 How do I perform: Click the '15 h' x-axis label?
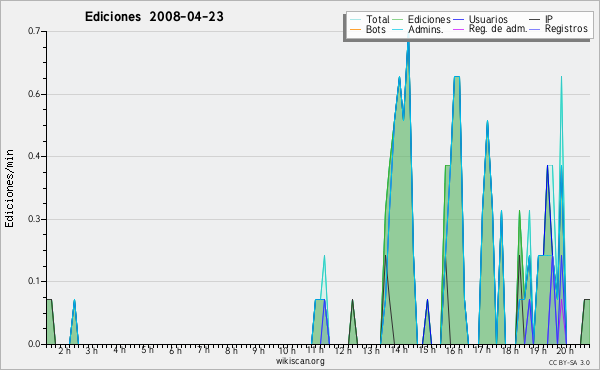point(427,350)
